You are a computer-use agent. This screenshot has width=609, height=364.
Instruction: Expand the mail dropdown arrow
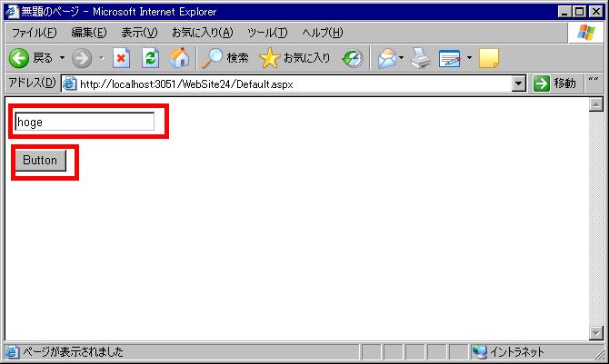tap(401, 58)
